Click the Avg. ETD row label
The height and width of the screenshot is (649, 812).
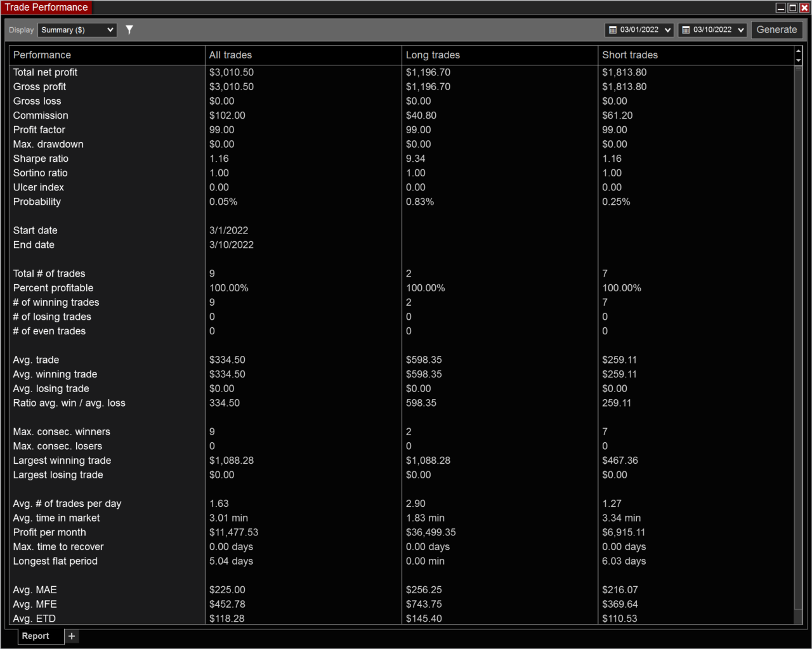pyautogui.click(x=34, y=619)
